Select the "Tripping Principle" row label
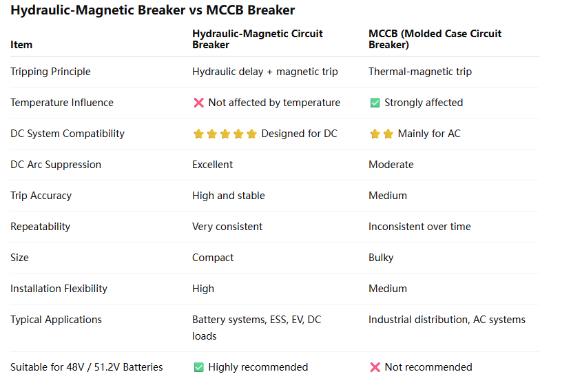The width and height of the screenshot is (571, 392). coord(50,72)
